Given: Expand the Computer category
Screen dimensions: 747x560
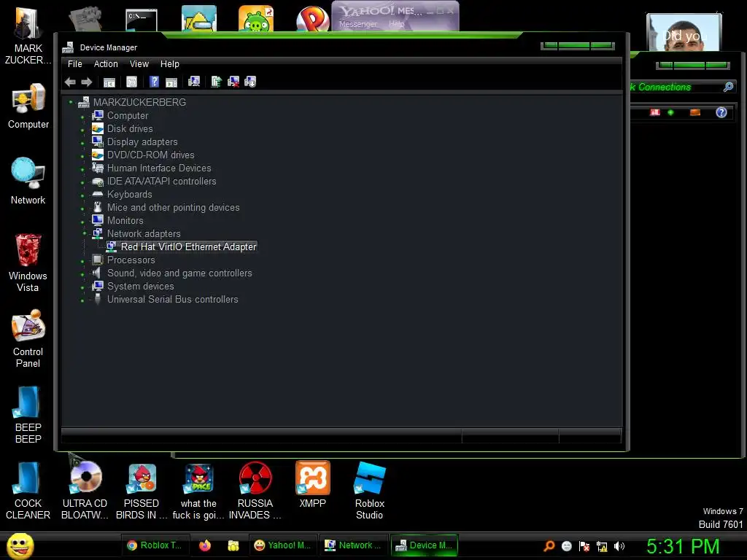Looking at the screenshot, I should pyautogui.click(x=82, y=116).
